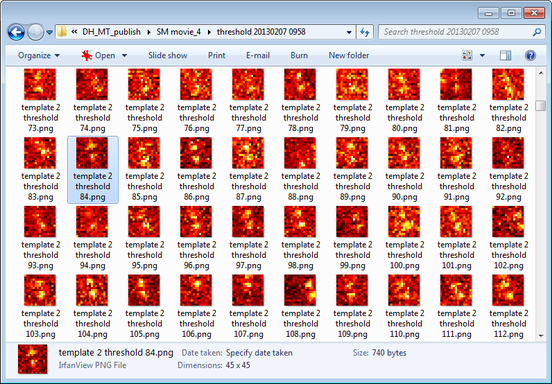552x384 pixels.
Task: Select thumbnail of template 2 threshold 93.png
Action: pyautogui.click(x=40, y=222)
